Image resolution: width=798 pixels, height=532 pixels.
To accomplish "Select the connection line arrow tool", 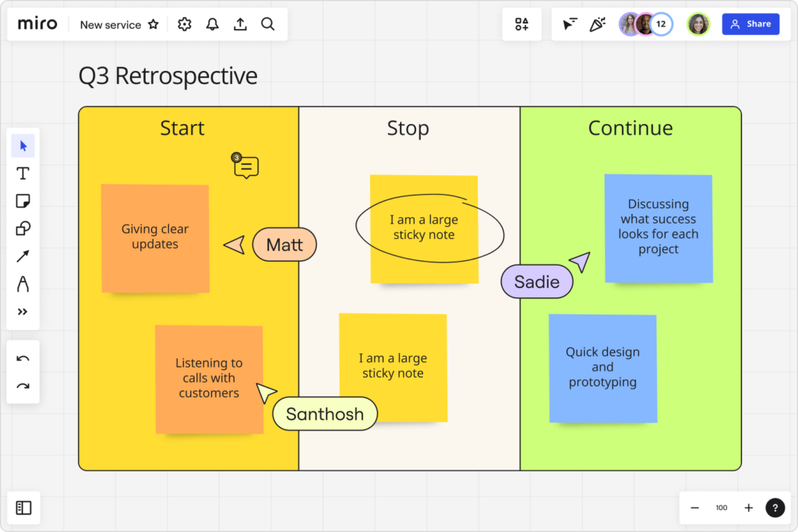I will [23, 256].
